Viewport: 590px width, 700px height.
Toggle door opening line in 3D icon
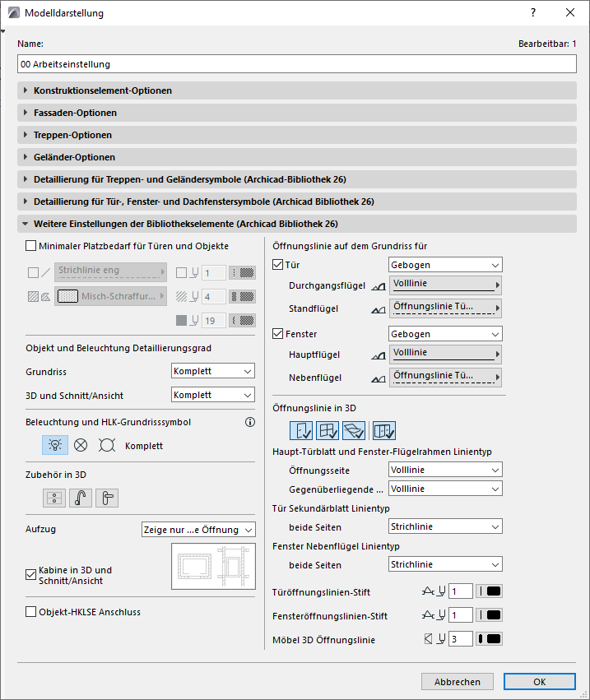coord(301,431)
